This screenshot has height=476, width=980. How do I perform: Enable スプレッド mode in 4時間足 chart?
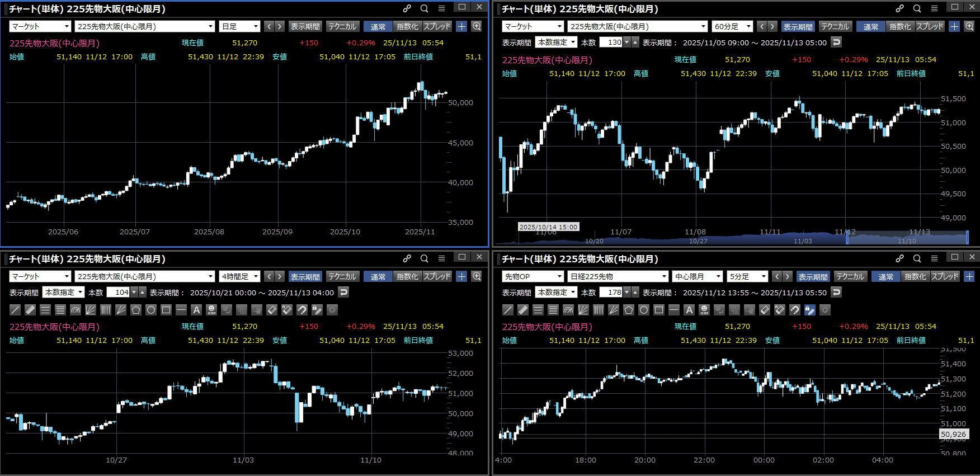click(437, 276)
